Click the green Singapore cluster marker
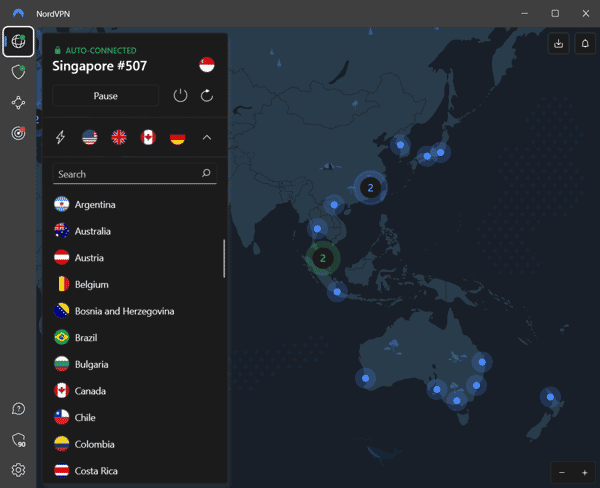This screenshot has height=488, width=600. tap(323, 258)
